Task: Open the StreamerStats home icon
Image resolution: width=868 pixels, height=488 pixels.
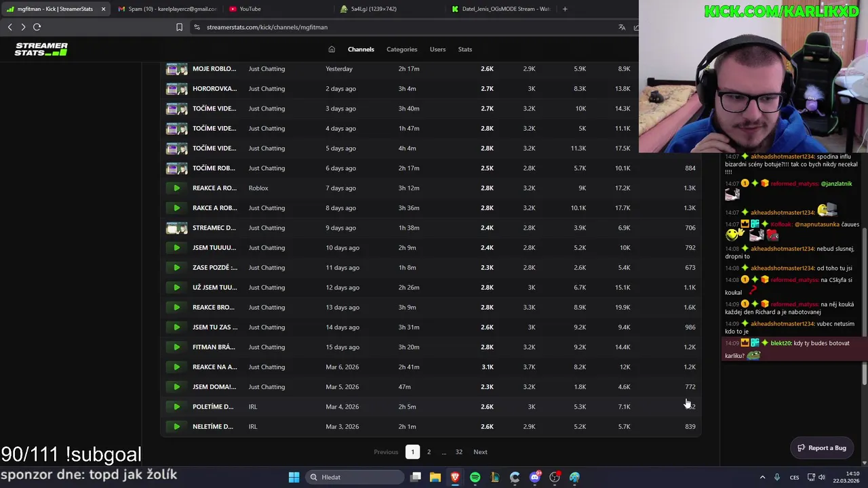Action: tap(332, 49)
